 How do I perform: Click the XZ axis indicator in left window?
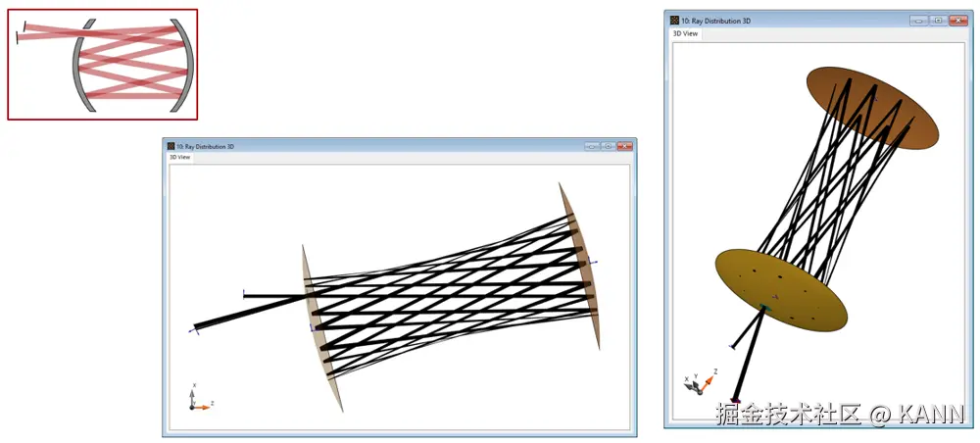201,397
